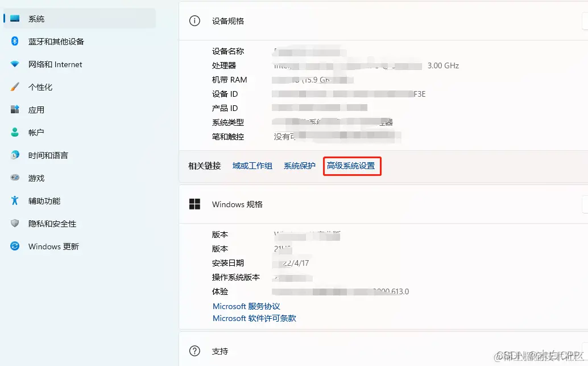Open Windows 更新 page
Viewport: 588px width, 366px height.
[x=80, y=246]
